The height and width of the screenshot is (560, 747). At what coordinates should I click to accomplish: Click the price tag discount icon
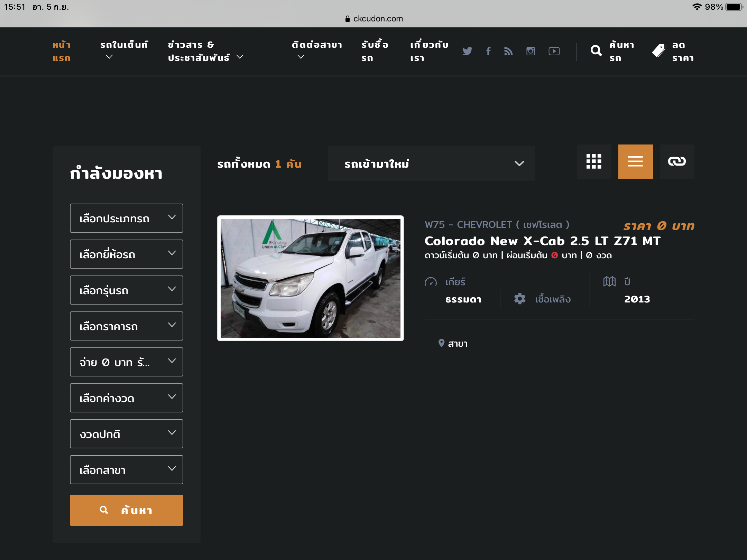click(658, 51)
